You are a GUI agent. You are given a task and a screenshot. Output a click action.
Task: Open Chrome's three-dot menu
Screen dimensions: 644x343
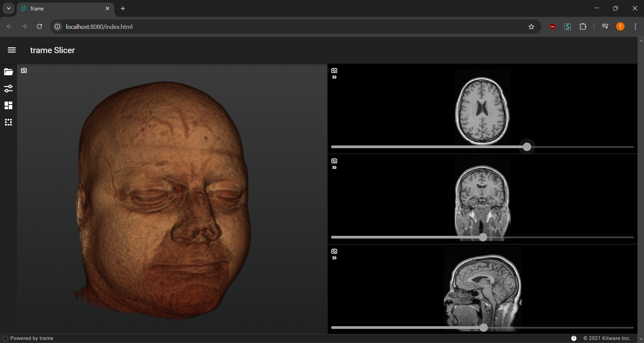[635, 27]
